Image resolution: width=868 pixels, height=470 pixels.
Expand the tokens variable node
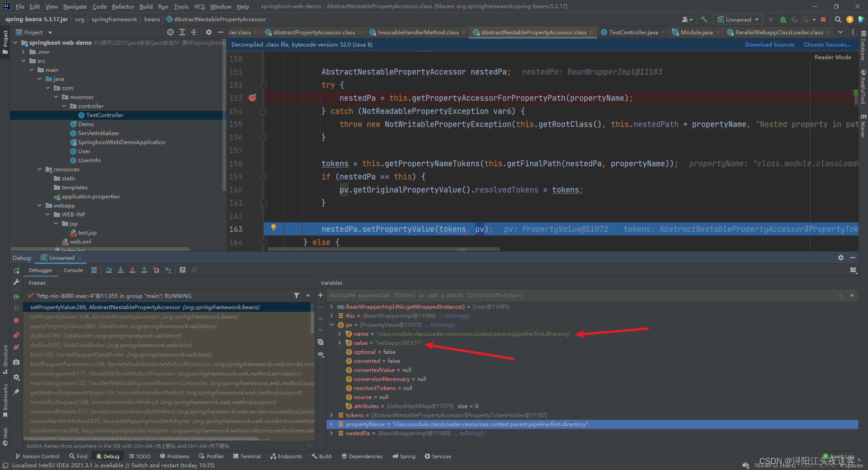click(x=332, y=415)
